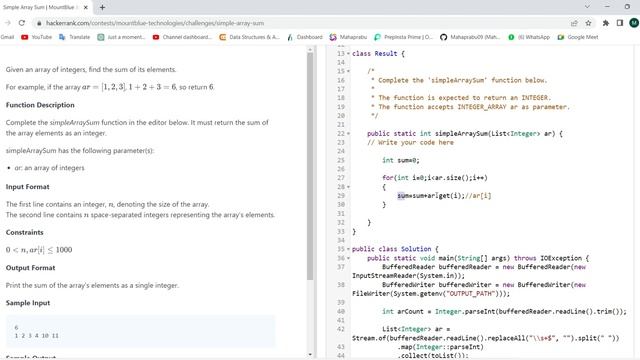Place cursor in the for loop line 27
This screenshot has height=360, width=640.
435,178
